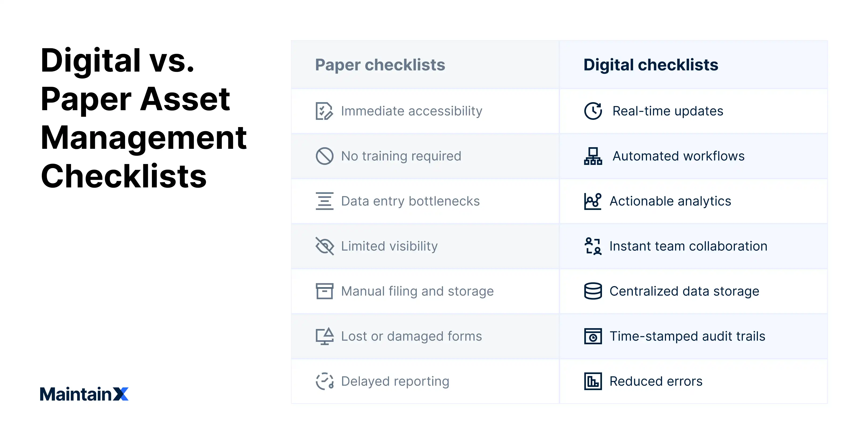868x444 pixels.
Task: Click the Delayed reporting dashed clock icon
Action: pos(324,381)
